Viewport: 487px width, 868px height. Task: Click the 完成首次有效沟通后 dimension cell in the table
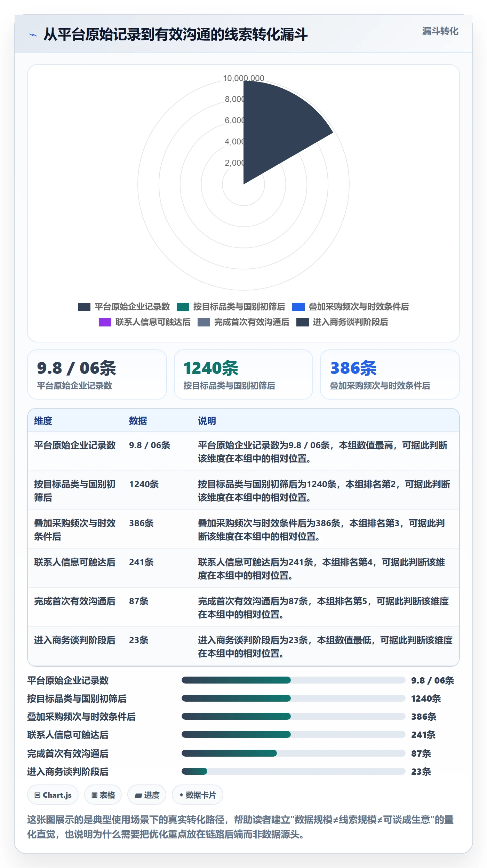(75, 601)
